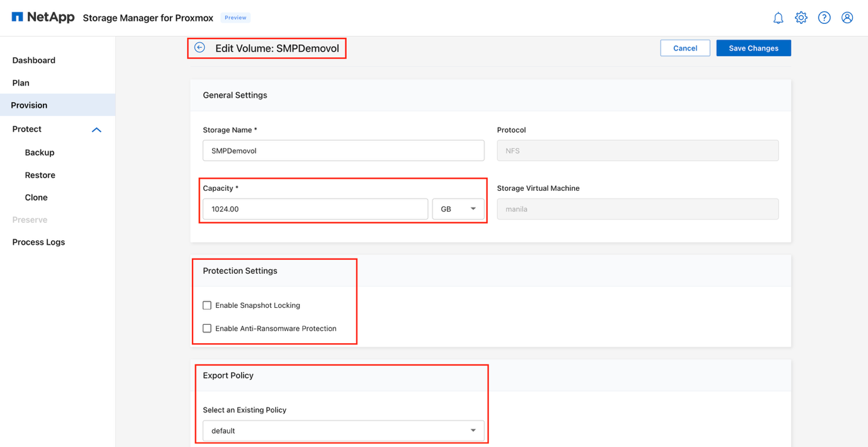This screenshot has width=868, height=447.
Task: Open the help question mark icon
Action: tap(824, 18)
